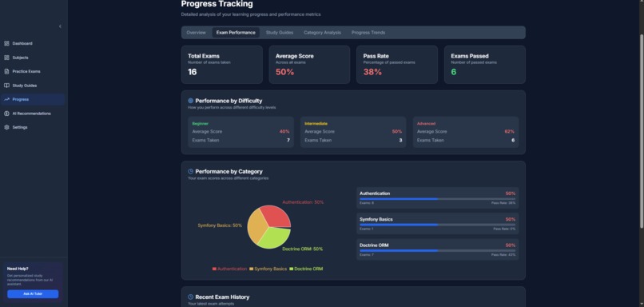Click the 'Authentication: 50%' pie label
The width and height of the screenshot is (644, 307).
point(303,202)
